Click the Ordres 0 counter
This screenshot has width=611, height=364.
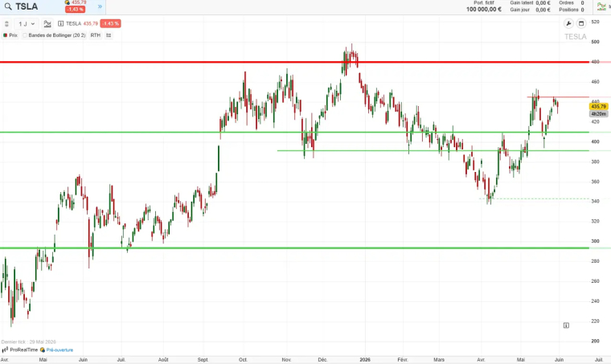572,2
